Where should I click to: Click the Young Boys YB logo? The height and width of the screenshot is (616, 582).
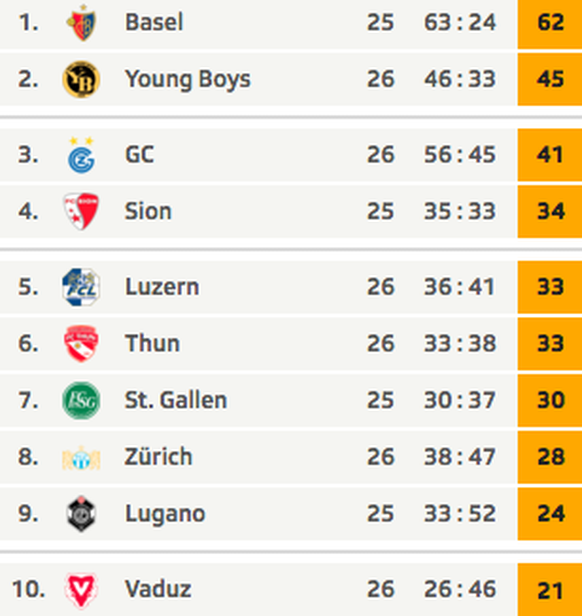81,79
